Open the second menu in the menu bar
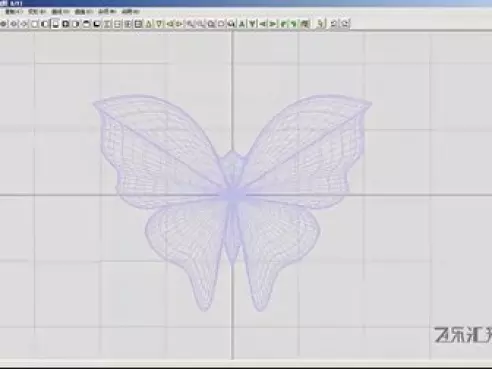Viewport: 492px width, 369px height. (x=37, y=12)
